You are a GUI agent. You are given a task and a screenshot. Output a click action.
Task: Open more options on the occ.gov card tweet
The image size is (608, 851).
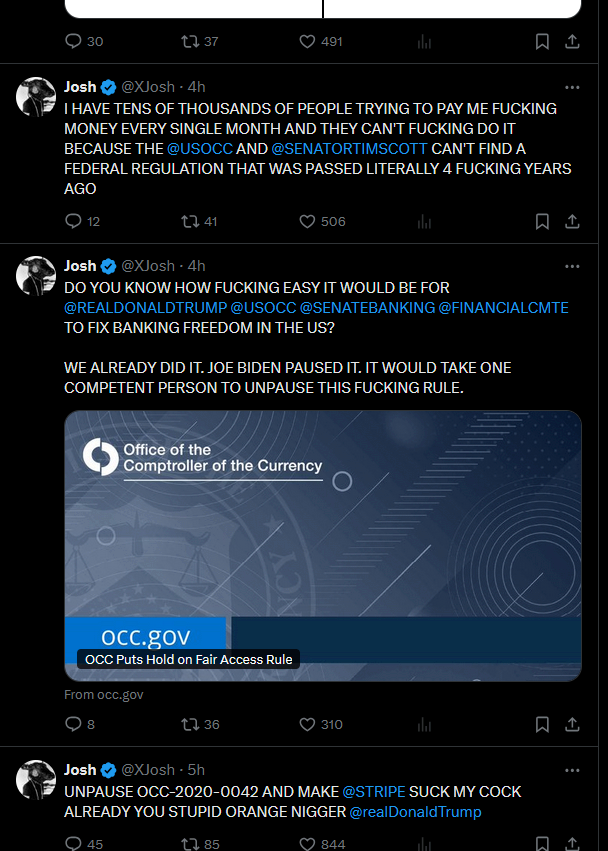[x=572, y=266]
